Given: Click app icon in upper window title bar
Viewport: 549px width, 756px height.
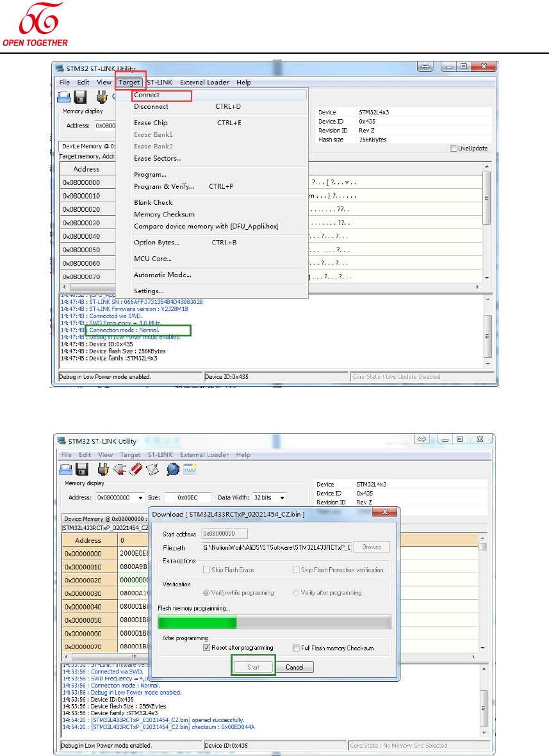Looking at the screenshot, I should [x=60, y=68].
